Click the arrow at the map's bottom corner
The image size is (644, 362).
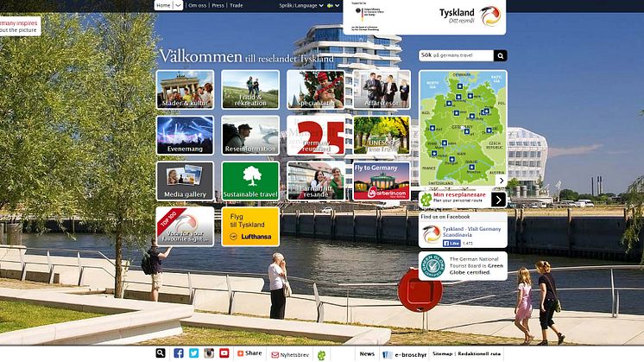(x=502, y=181)
